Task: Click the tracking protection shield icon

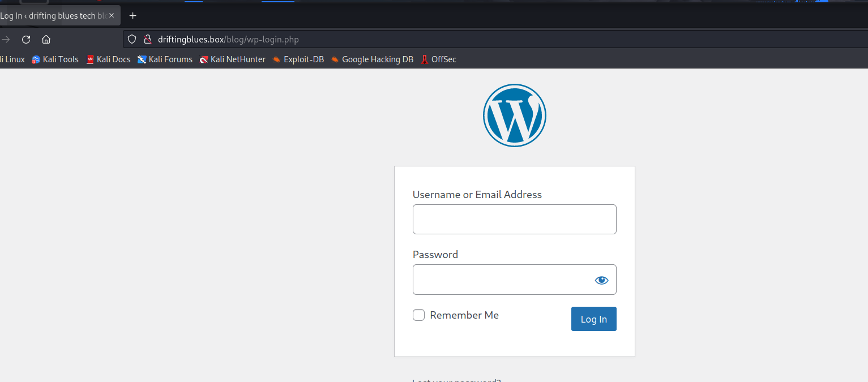Action: [x=132, y=40]
